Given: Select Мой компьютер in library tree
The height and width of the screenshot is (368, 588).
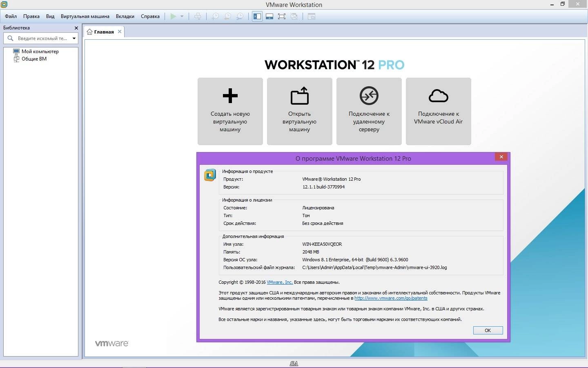Looking at the screenshot, I should (x=40, y=52).
